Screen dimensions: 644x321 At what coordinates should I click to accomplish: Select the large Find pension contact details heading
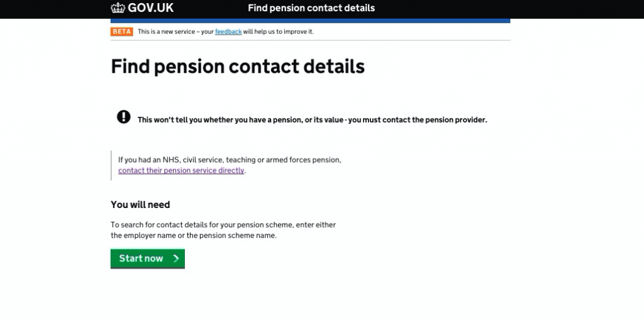(x=237, y=66)
